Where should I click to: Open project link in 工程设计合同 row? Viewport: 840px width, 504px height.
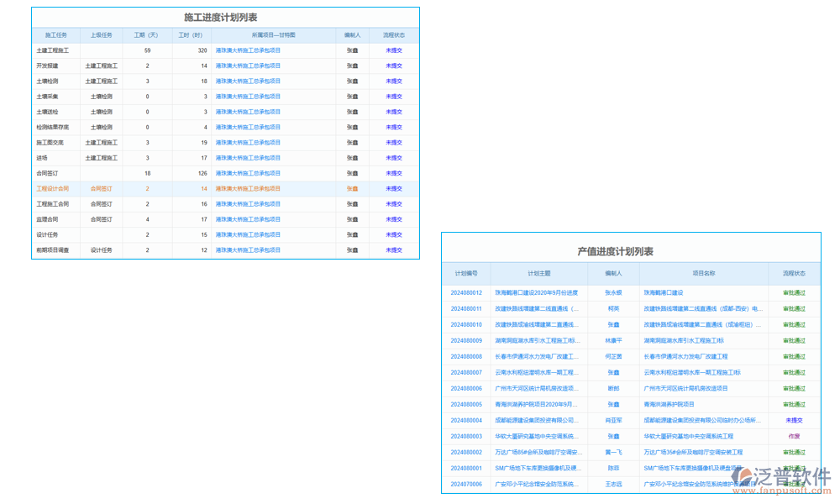248,189
